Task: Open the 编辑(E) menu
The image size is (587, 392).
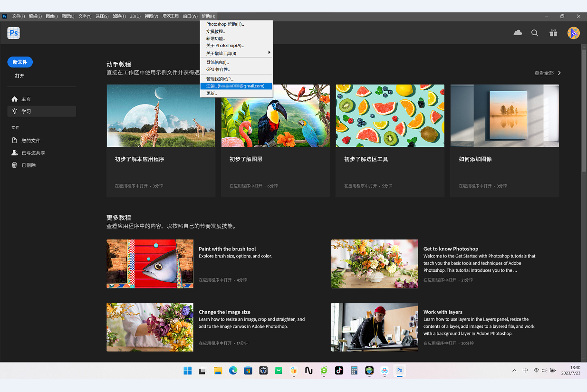Action: 35,16
